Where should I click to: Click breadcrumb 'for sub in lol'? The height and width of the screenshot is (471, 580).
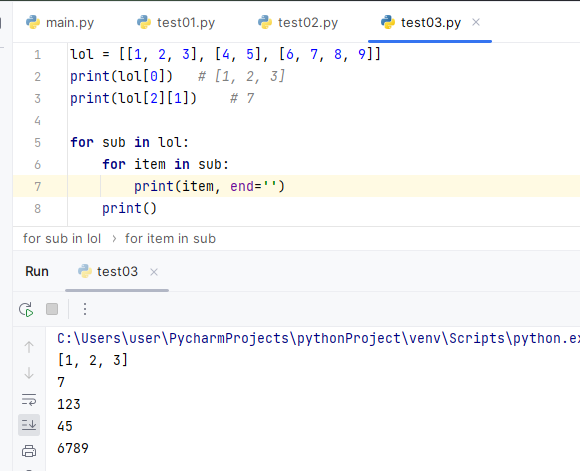(x=62, y=239)
